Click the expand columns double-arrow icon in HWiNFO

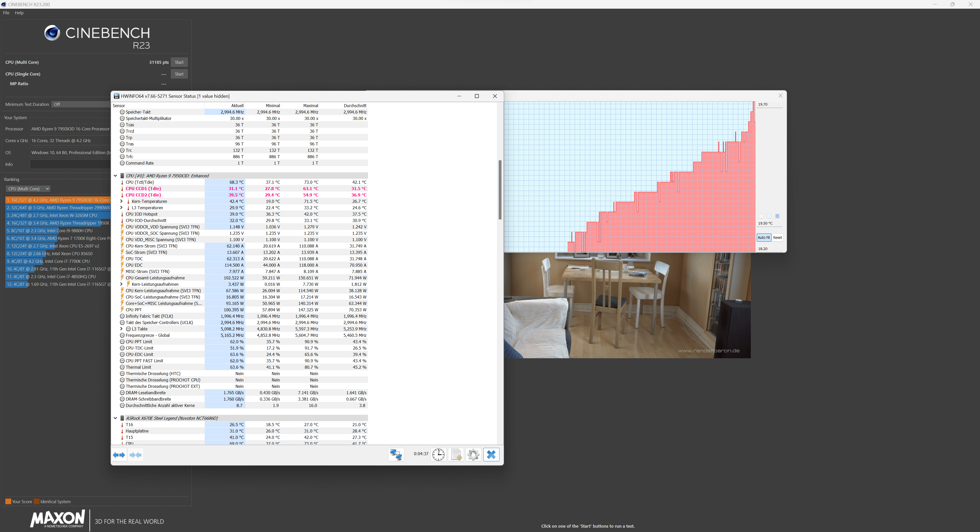pyautogui.click(x=119, y=455)
